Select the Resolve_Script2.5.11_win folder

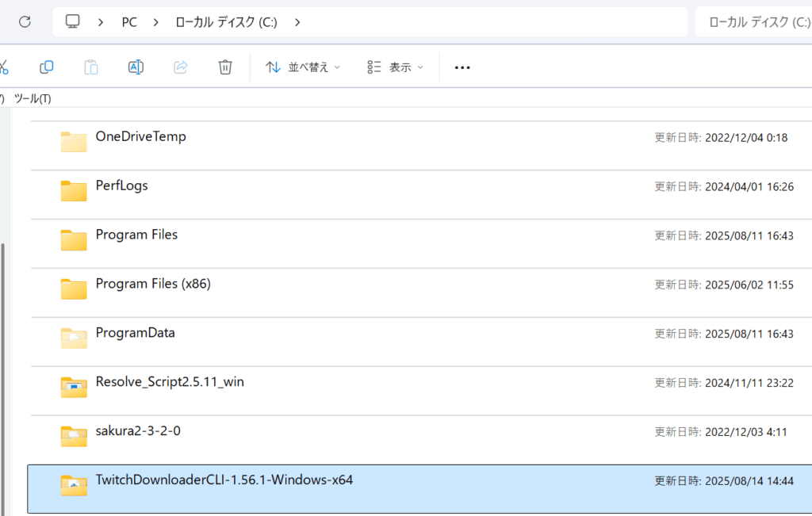click(x=170, y=382)
